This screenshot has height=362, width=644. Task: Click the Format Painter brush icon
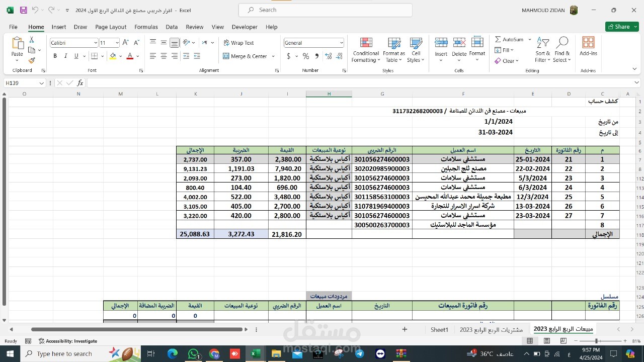click(x=32, y=60)
